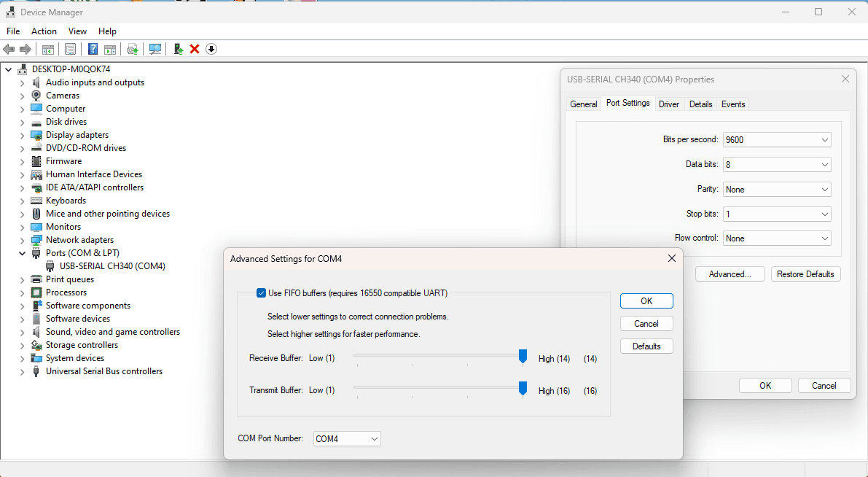Open the Action menu
Image resolution: width=868 pixels, height=477 pixels.
click(44, 31)
